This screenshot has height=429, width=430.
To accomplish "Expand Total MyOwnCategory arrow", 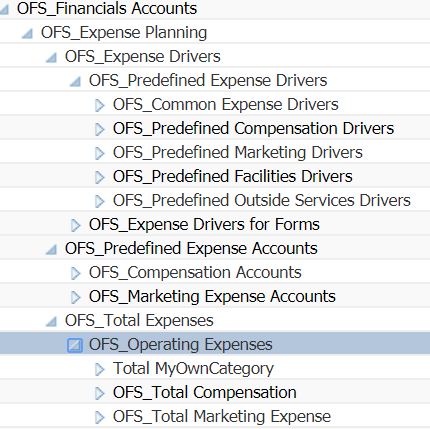I will pyautogui.click(x=99, y=369).
